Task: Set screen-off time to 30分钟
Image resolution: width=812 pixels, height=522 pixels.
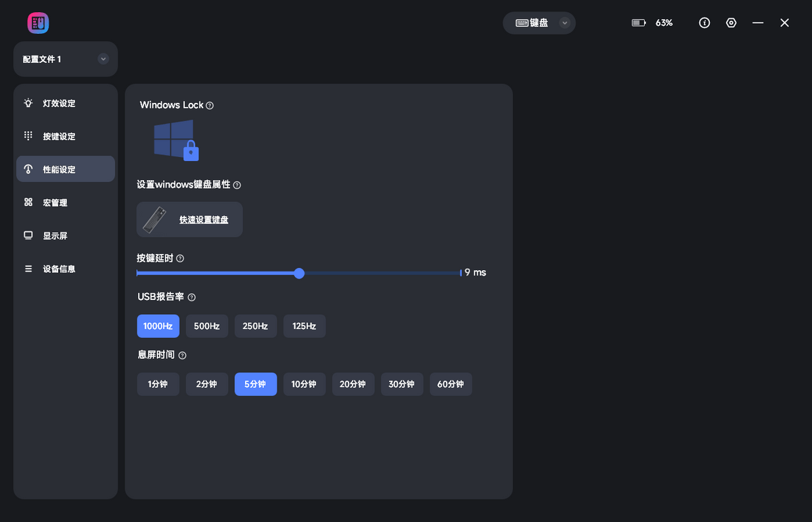Action: tap(402, 384)
